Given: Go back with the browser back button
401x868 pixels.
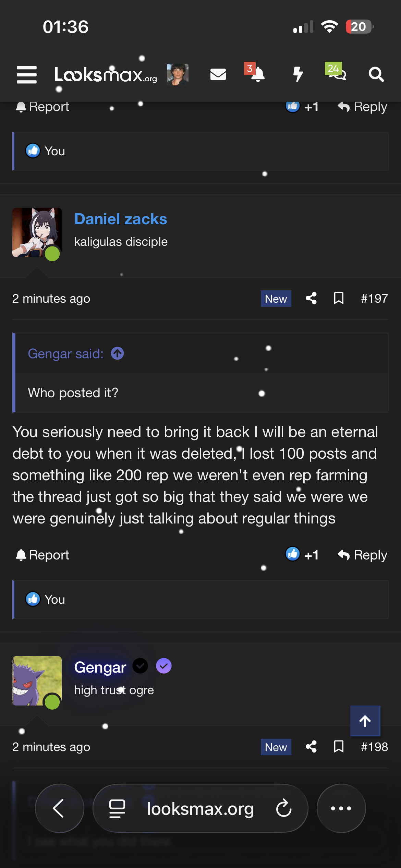Looking at the screenshot, I should (59, 808).
